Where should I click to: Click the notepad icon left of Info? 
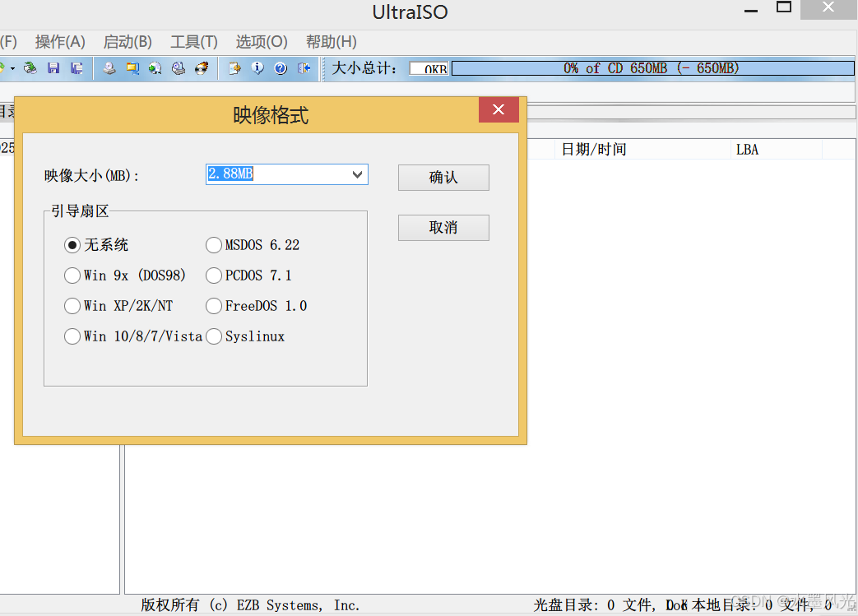(234, 67)
